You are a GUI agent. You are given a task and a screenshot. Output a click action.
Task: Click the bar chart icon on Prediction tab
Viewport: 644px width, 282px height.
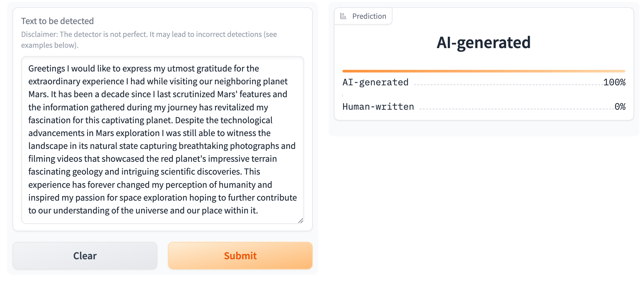point(342,16)
